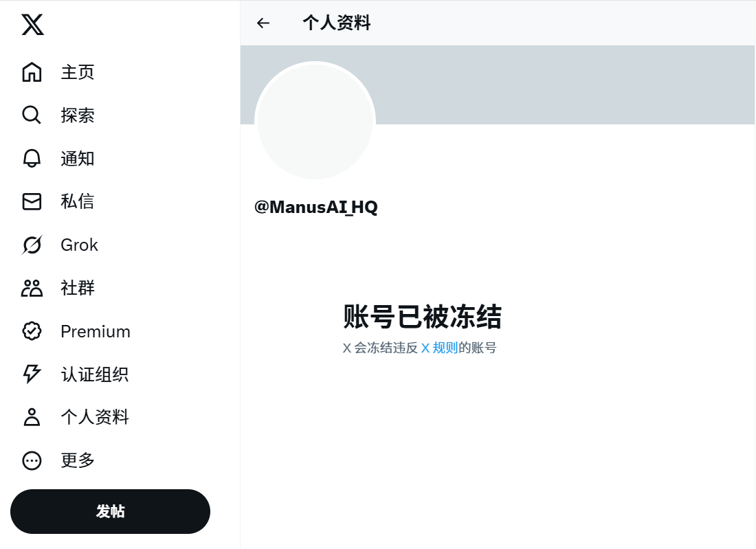Open the envelope messages icon
This screenshot has height=549, width=756.
coord(32,201)
